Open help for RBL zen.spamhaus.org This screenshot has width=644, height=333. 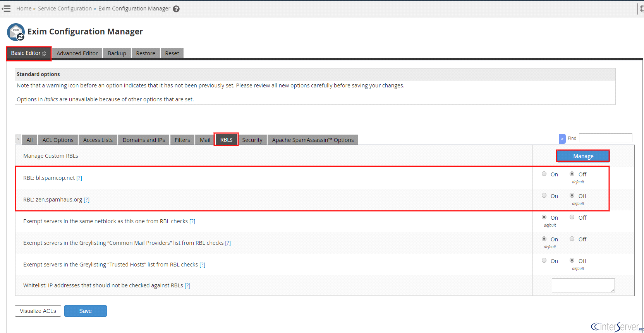[x=86, y=200]
